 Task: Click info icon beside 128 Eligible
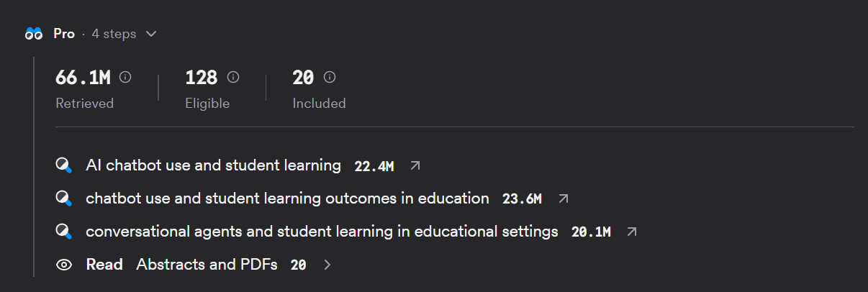(x=233, y=77)
